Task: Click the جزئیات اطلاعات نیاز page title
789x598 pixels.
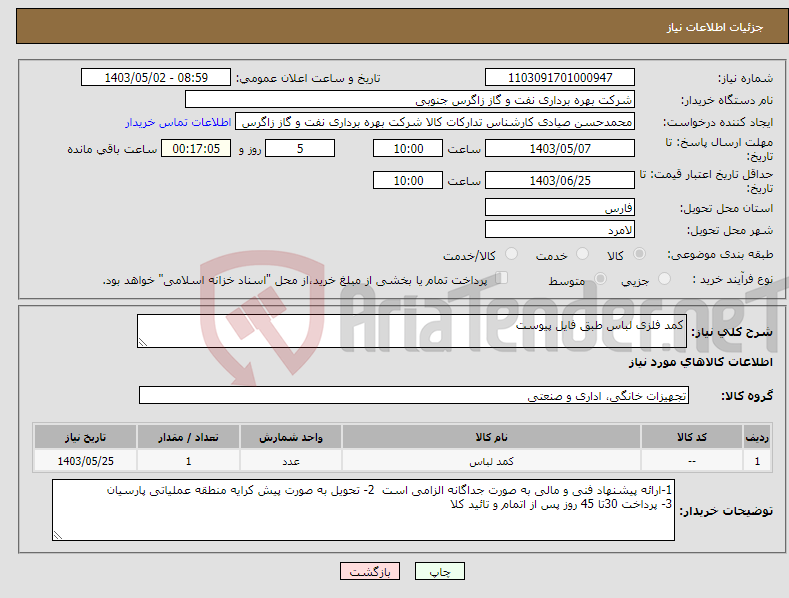Action: [x=715, y=27]
